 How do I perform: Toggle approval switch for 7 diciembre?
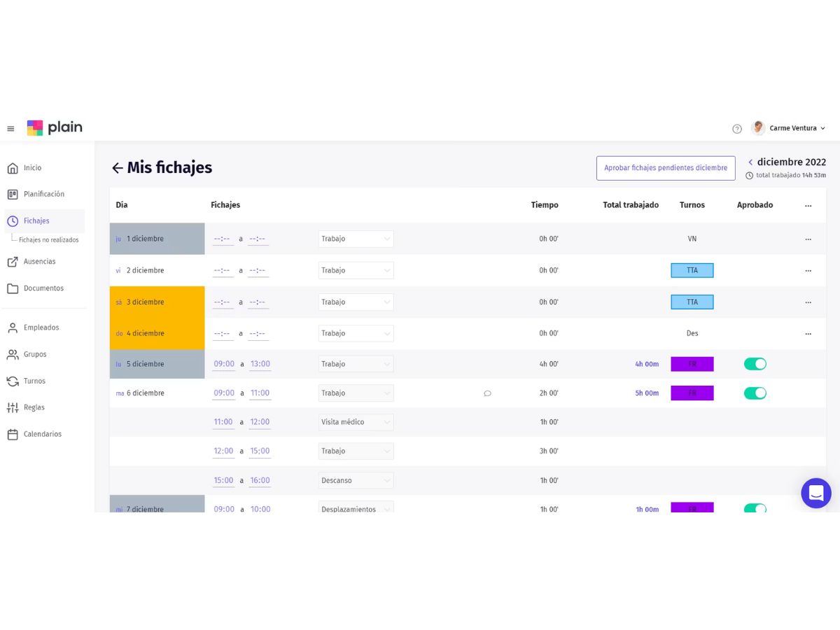(x=755, y=509)
